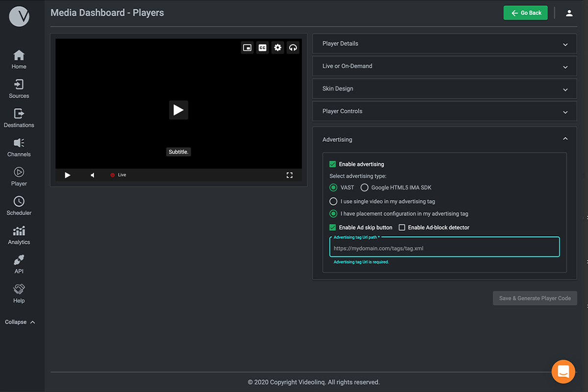Click the picture-in-picture icon in player
Viewport: 588px width, 392px height.
247,48
